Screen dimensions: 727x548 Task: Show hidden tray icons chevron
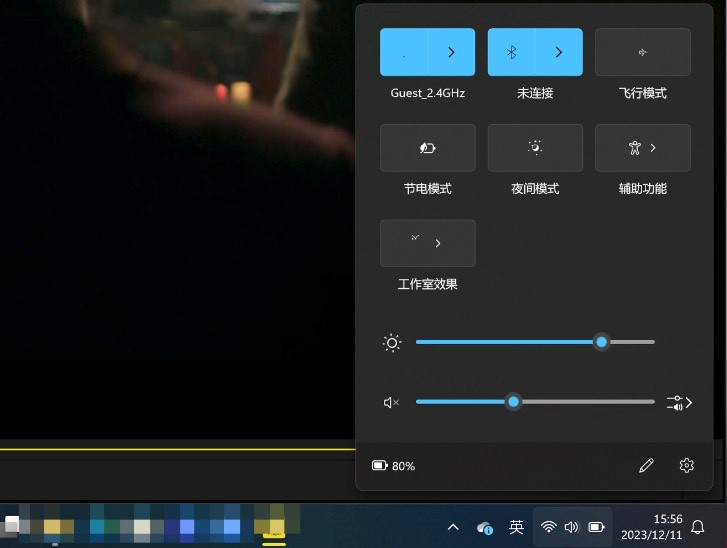click(x=453, y=527)
